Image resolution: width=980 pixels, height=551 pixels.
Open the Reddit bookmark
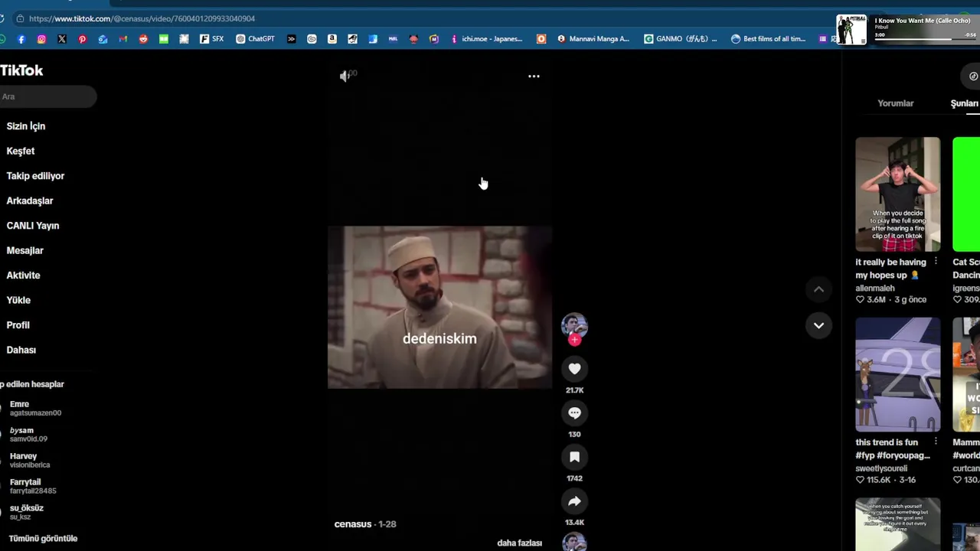(x=143, y=39)
